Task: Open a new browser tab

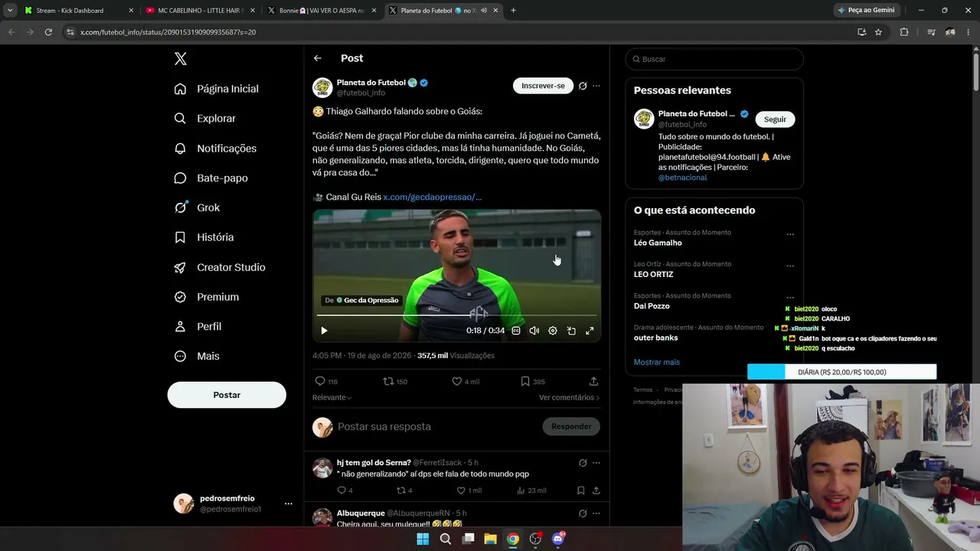Action: (x=513, y=11)
